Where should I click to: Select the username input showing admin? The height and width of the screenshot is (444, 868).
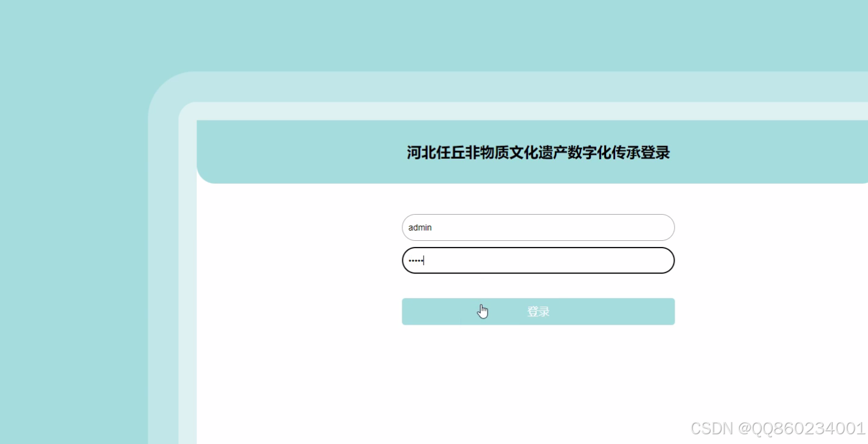[x=537, y=227]
